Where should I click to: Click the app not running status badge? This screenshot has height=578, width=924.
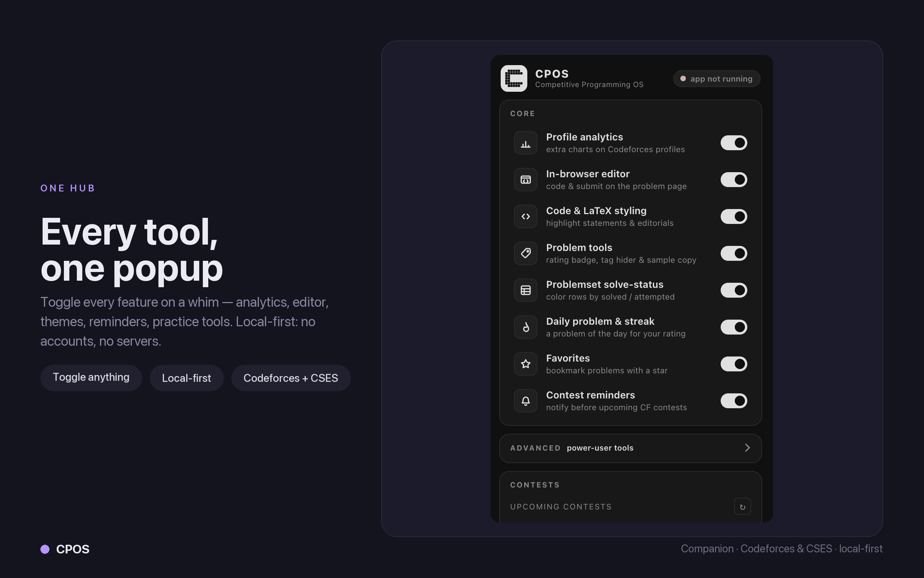click(x=717, y=79)
